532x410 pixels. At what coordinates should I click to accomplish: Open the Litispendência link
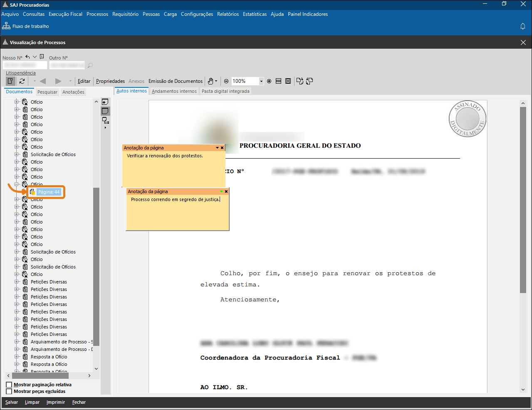click(x=21, y=73)
